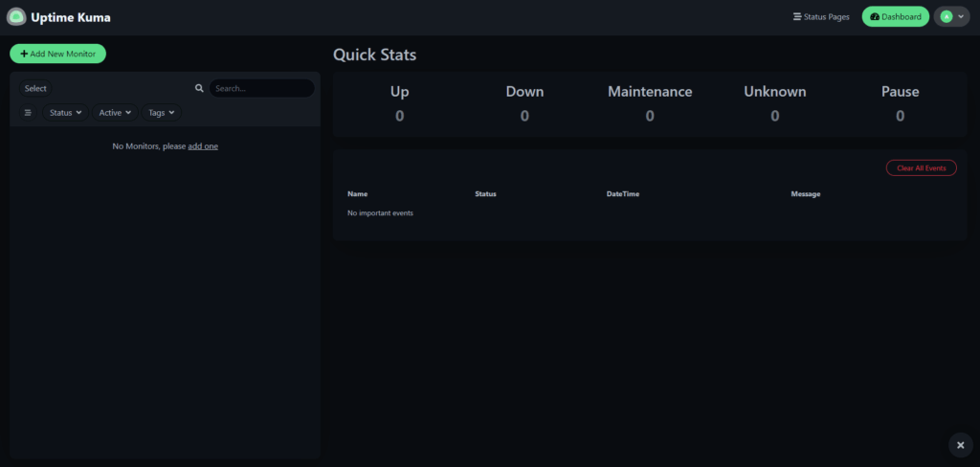Click the Uptime Kuma logo icon
980x467 pixels.
click(x=16, y=17)
